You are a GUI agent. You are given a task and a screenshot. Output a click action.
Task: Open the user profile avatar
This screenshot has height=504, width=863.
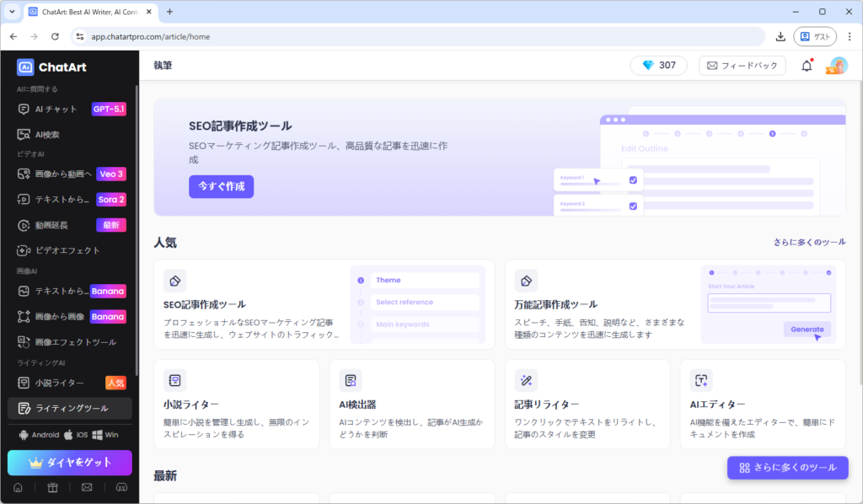(x=837, y=66)
